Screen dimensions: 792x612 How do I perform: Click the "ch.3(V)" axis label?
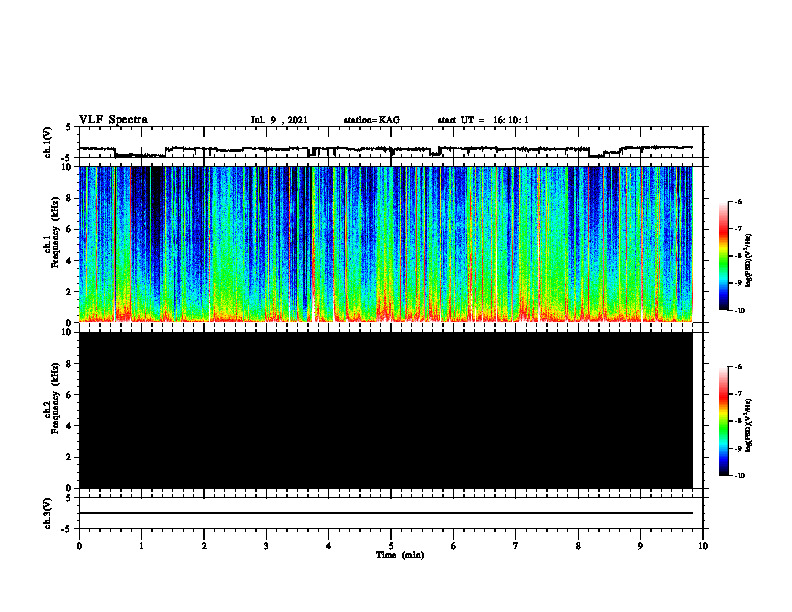pyautogui.click(x=47, y=513)
